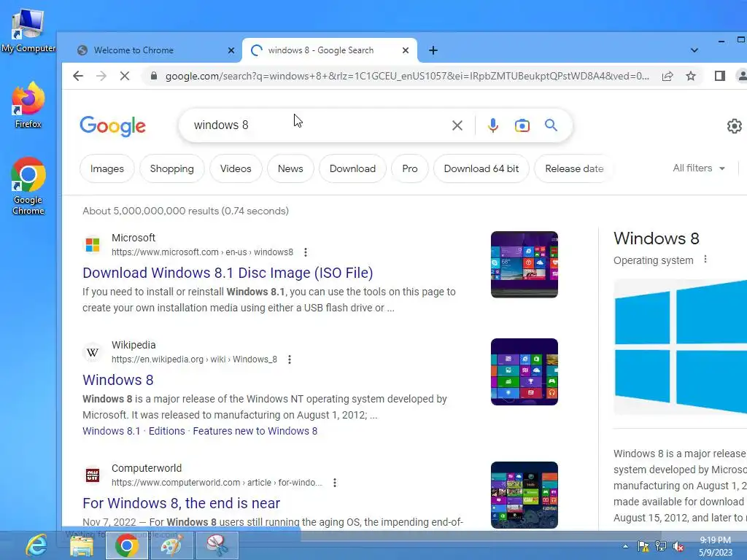
Task: Click the Wikipedia result favicon
Action: tap(93, 352)
